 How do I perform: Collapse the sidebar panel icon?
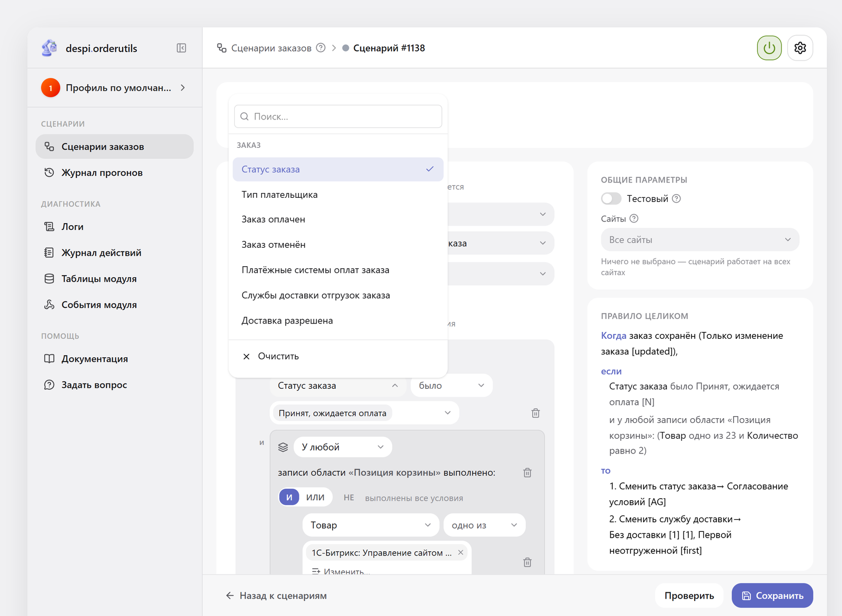coord(182,48)
